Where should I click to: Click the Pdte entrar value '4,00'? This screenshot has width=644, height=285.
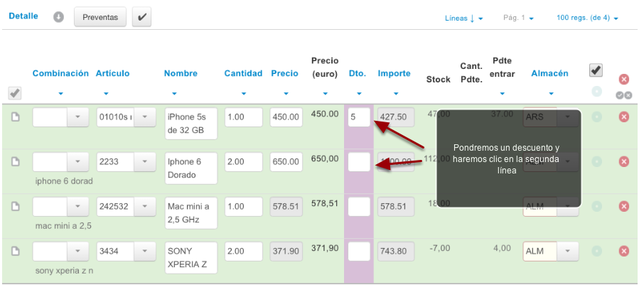[503, 248]
